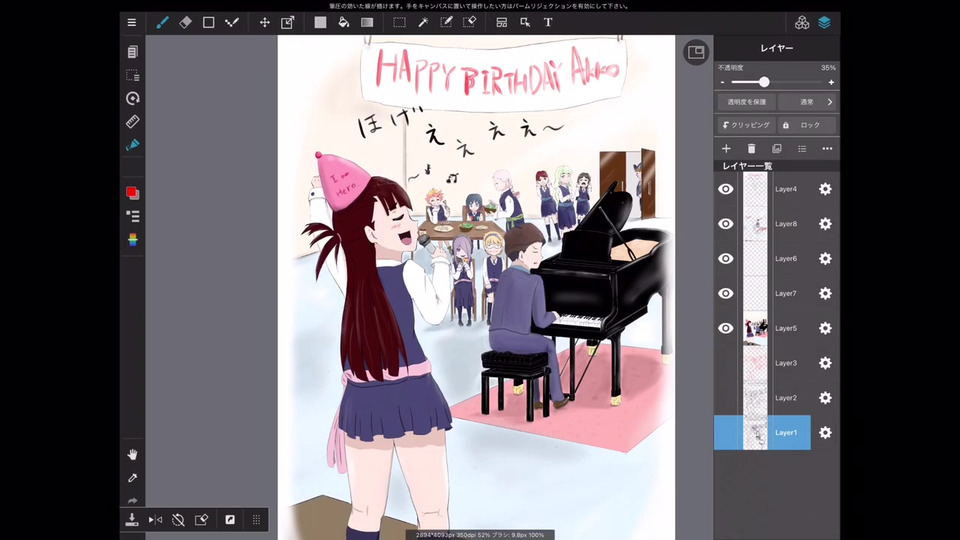The height and width of the screenshot is (540, 960).
Task: Open Layer4 settings gear
Action: (825, 189)
